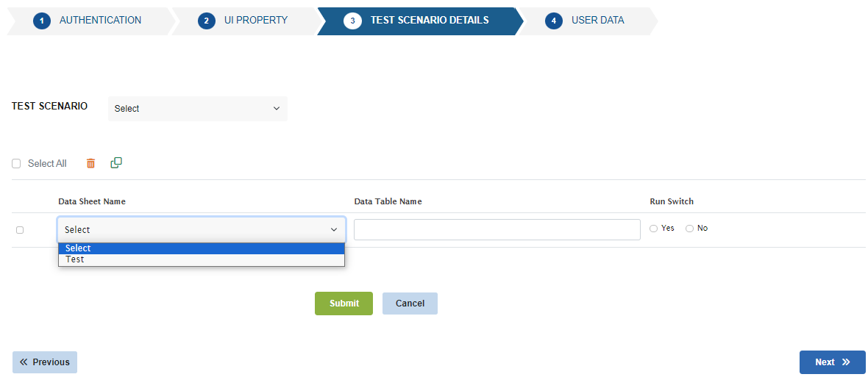Set Run Switch to No
The height and width of the screenshot is (377, 868).
pyautogui.click(x=689, y=229)
